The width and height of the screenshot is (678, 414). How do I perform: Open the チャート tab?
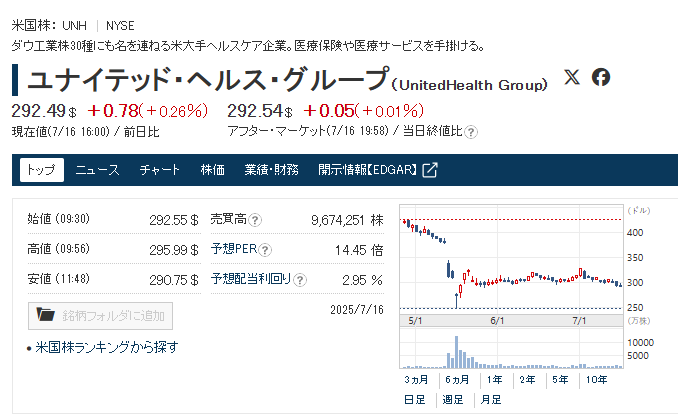click(160, 170)
